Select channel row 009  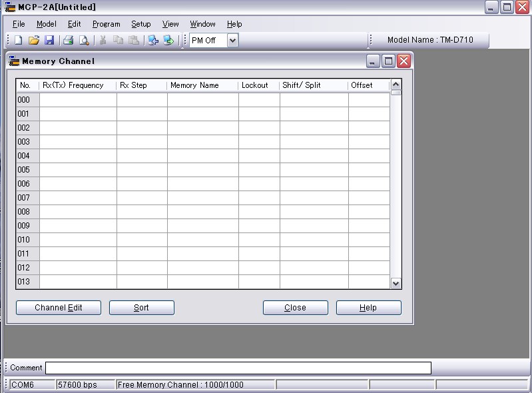point(203,226)
